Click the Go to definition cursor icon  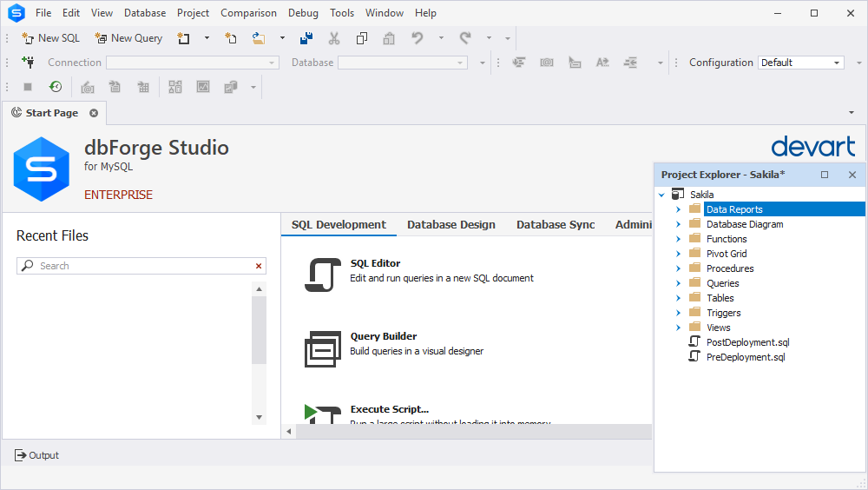pyautogui.click(x=575, y=63)
